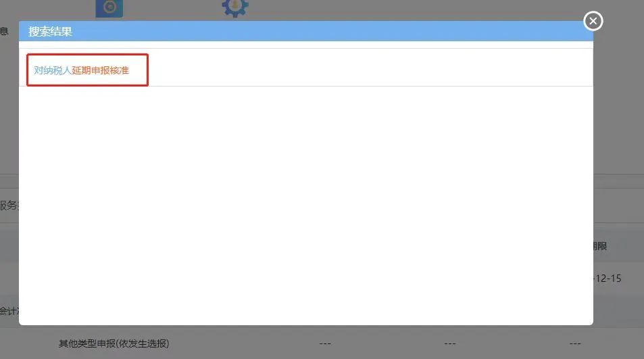Click the blue 对纳税人 prefix of the result link
644x359 pixels.
pos(53,70)
